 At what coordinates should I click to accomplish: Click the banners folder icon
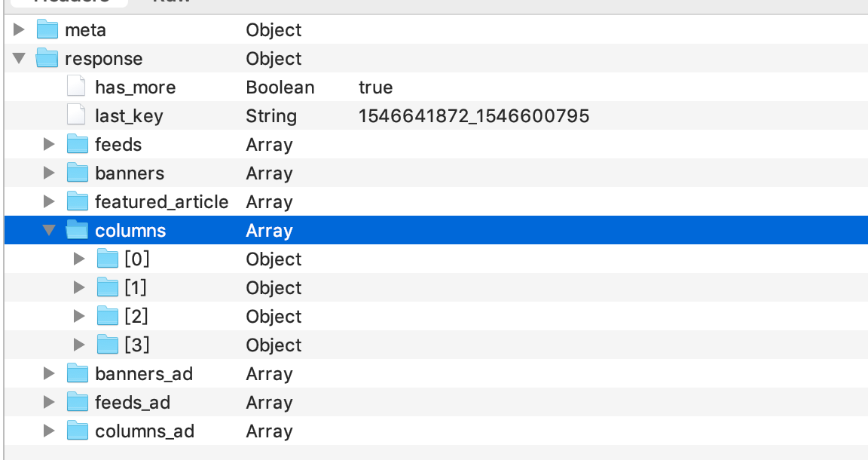click(78, 173)
